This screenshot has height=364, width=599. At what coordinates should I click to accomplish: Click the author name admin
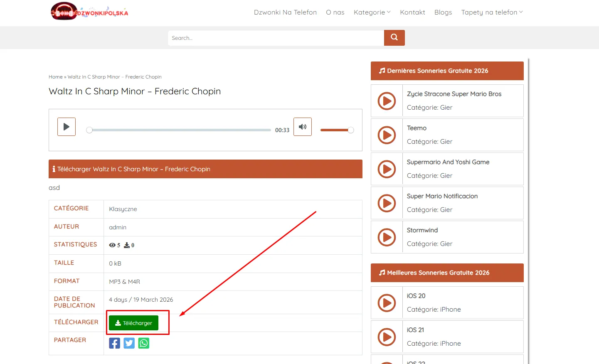[x=118, y=227]
